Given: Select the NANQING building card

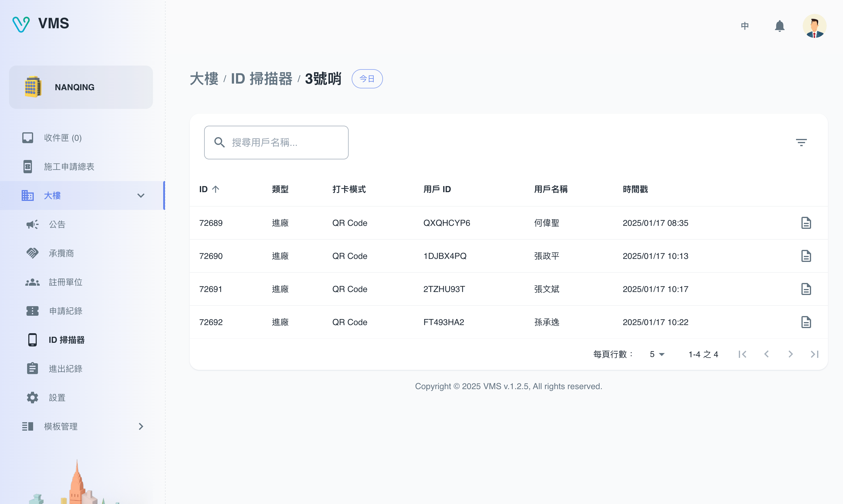Looking at the screenshot, I should click(81, 87).
